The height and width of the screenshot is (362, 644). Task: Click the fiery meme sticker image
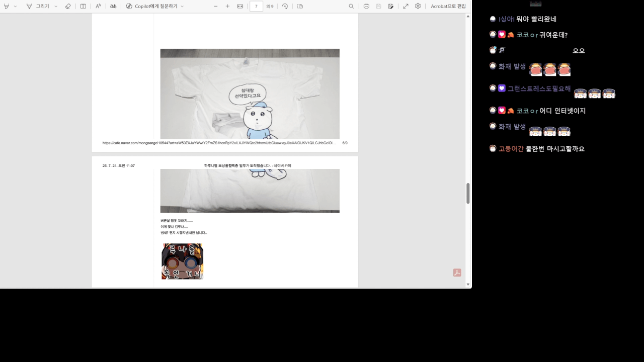click(x=182, y=261)
